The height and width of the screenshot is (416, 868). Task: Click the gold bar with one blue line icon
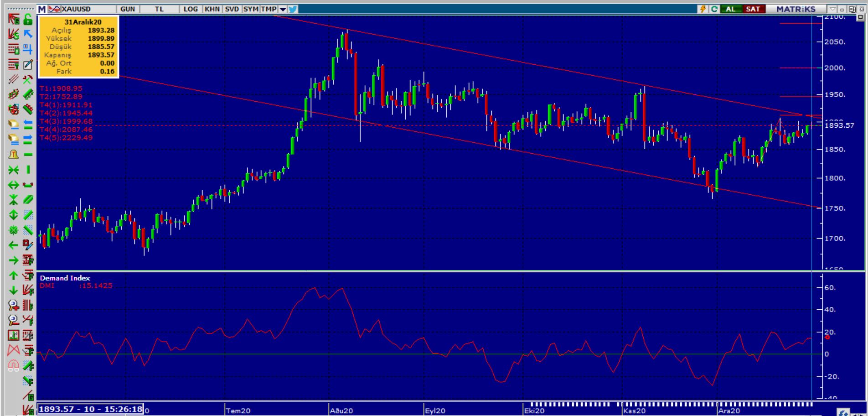tap(14, 125)
